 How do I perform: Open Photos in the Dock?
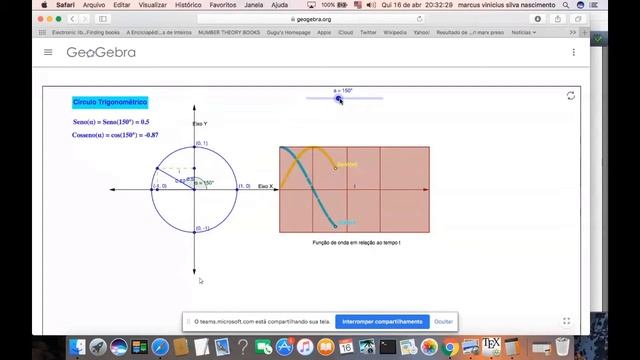point(429,347)
